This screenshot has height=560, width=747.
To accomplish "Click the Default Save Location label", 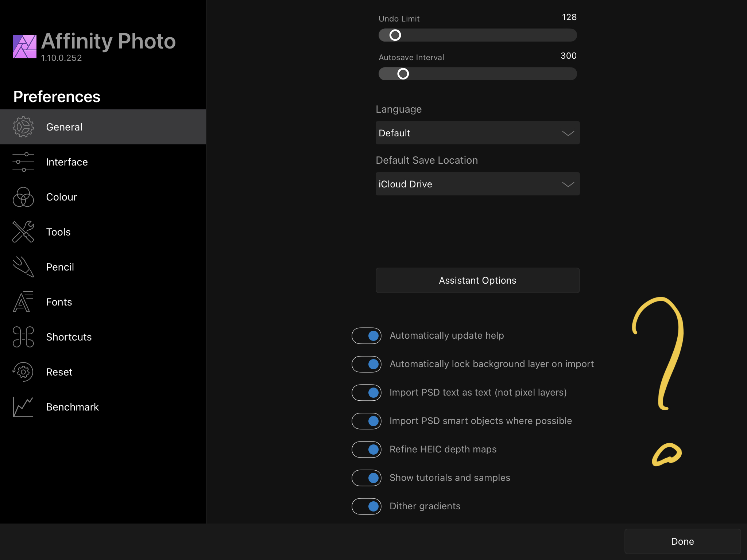I will [x=427, y=160].
